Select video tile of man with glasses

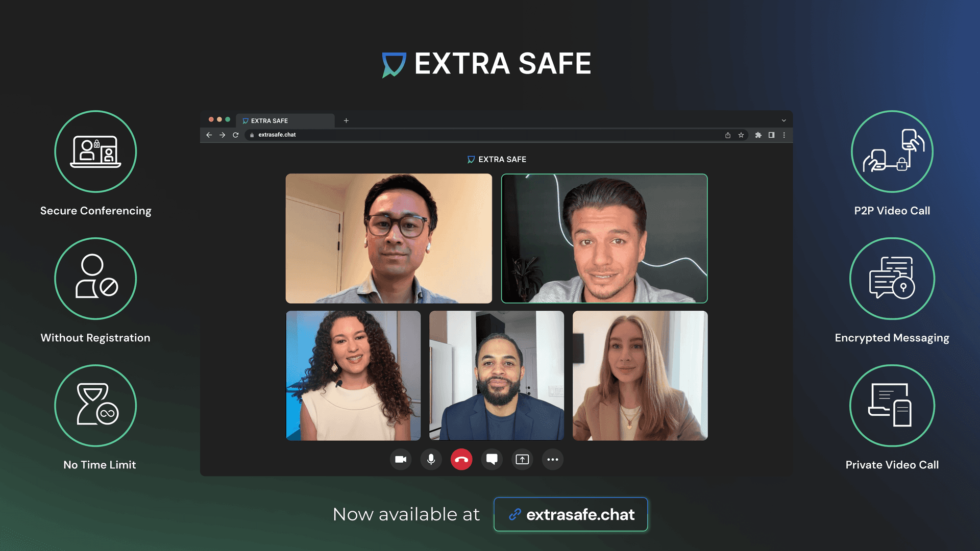[x=389, y=238]
